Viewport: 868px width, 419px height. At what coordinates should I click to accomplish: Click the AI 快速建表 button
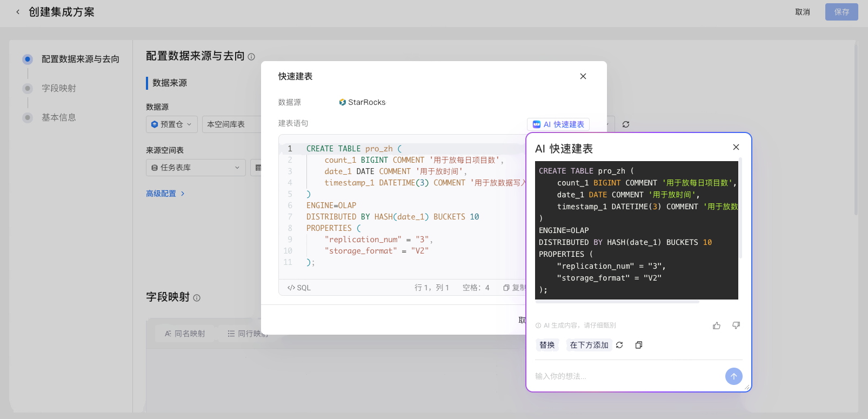coord(558,124)
